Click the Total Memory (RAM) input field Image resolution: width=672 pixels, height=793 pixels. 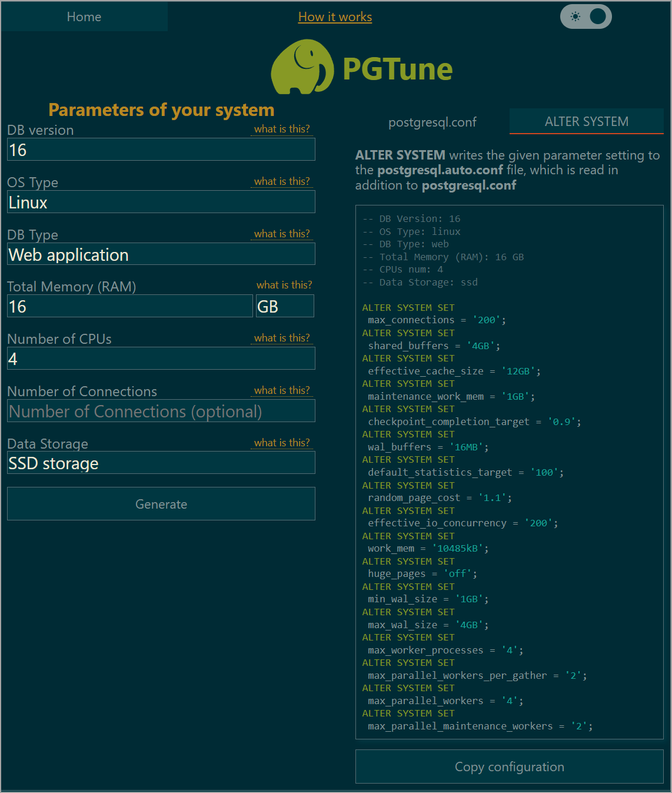tap(130, 306)
